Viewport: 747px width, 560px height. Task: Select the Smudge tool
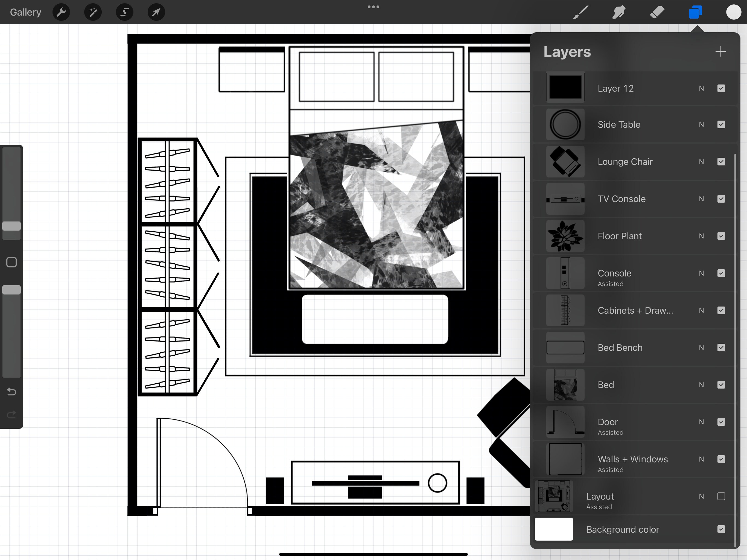[x=619, y=12]
